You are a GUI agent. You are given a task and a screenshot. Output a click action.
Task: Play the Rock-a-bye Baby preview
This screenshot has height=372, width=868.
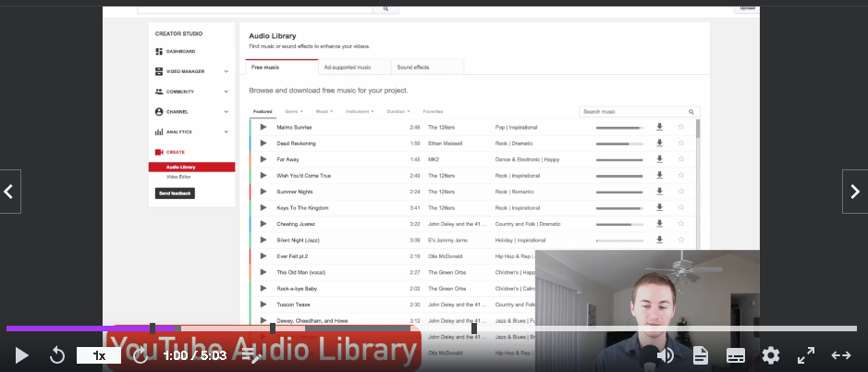(x=263, y=289)
